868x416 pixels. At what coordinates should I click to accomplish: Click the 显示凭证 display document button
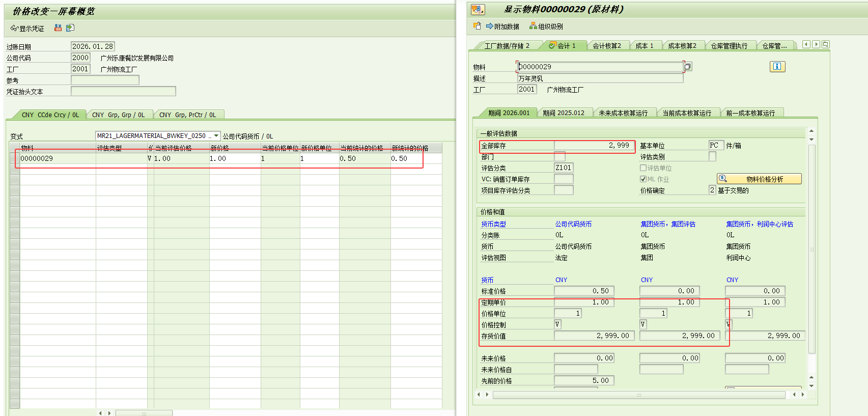pos(27,29)
